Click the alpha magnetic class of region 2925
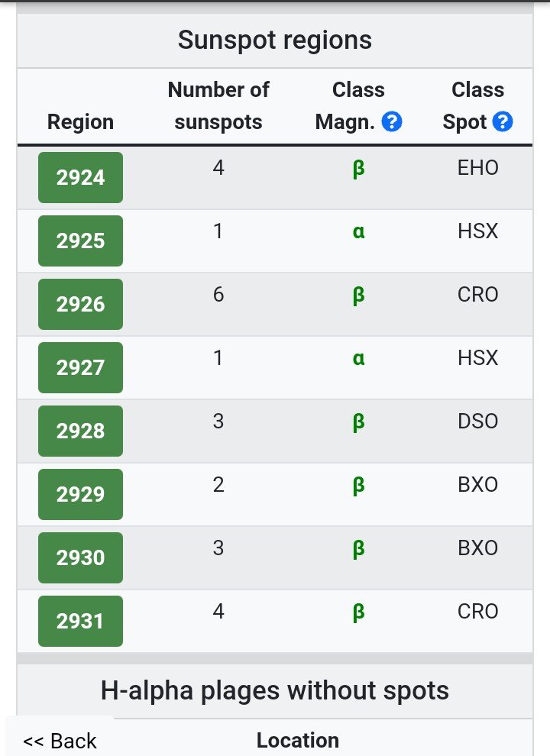This screenshot has height=756, width=550. pyautogui.click(x=358, y=232)
